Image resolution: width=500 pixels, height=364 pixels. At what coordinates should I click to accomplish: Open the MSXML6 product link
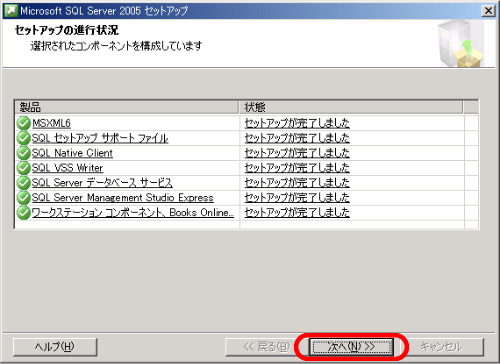point(51,123)
